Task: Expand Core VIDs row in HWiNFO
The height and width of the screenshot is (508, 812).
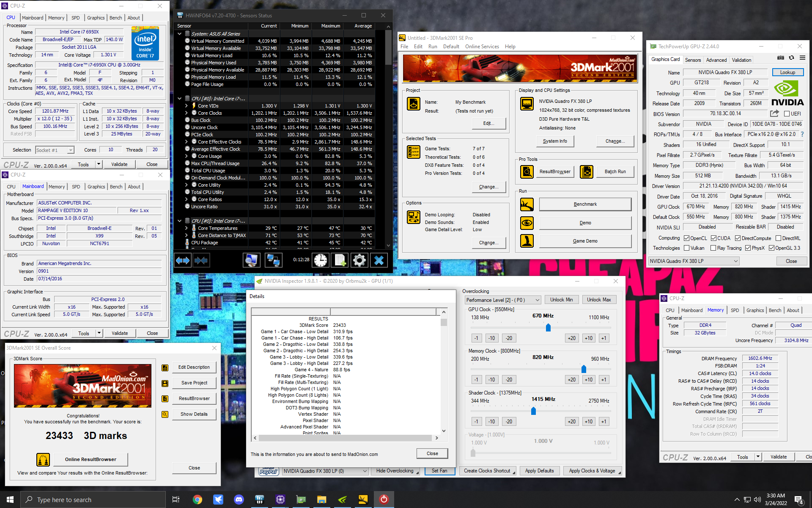Action: click(187, 106)
